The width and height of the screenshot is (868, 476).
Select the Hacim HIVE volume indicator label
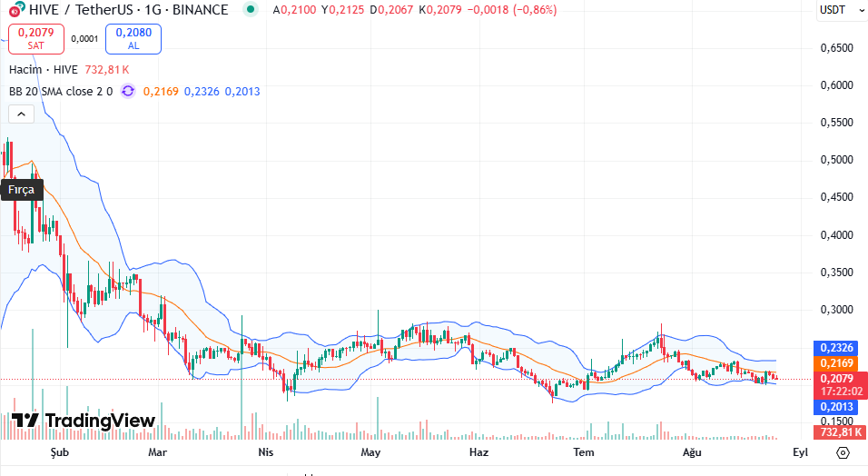click(44, 70)
